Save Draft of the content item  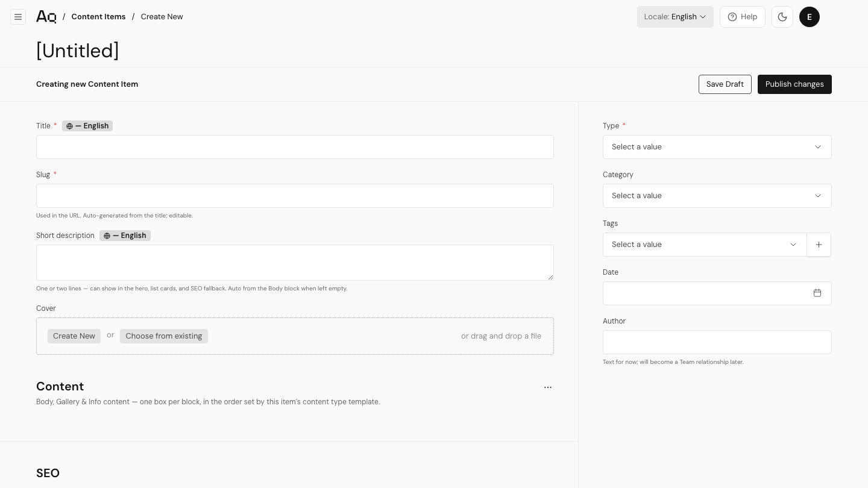coord(725,84)
